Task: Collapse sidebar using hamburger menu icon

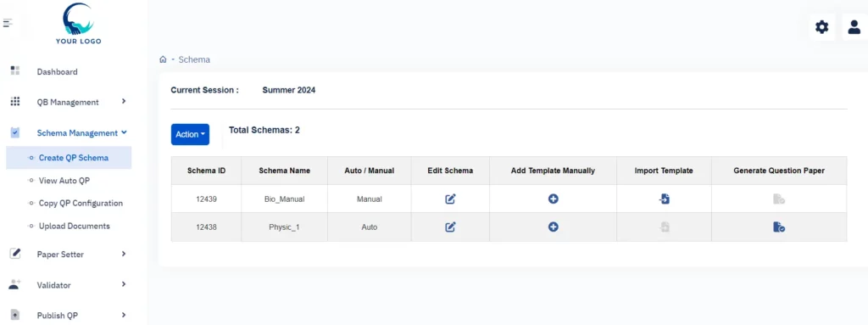Action: (7, 23)
